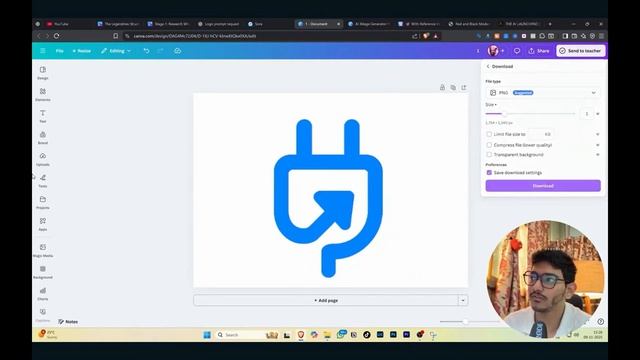640x360 pixels.
Task: Open Notes at the bottom
Action: [68, 322]
